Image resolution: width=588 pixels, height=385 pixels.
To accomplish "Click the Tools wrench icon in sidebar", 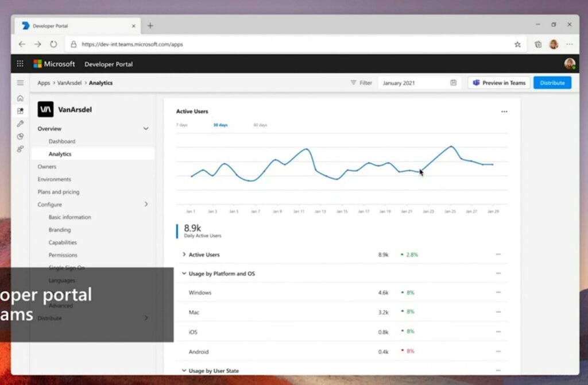I will pos(21,124).
